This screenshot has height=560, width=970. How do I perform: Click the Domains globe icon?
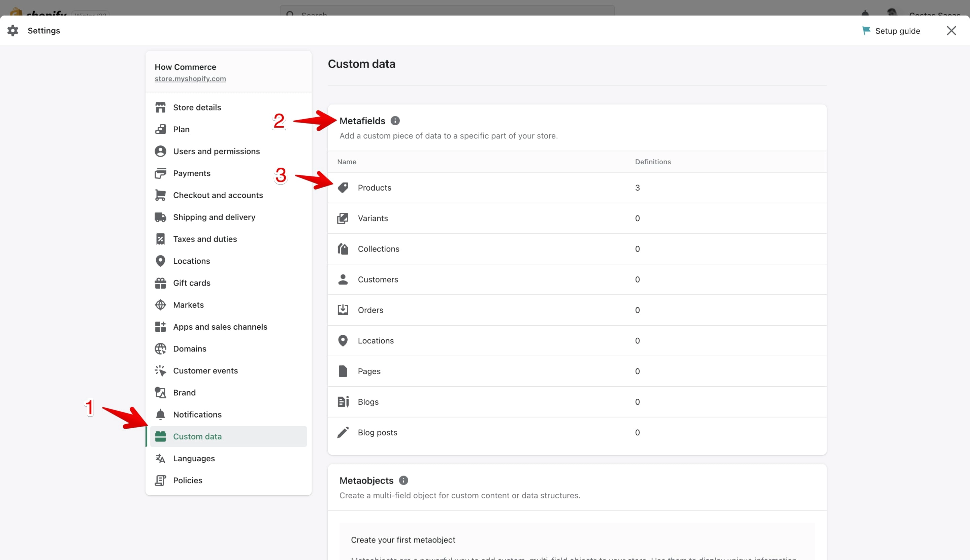point(160,349)
